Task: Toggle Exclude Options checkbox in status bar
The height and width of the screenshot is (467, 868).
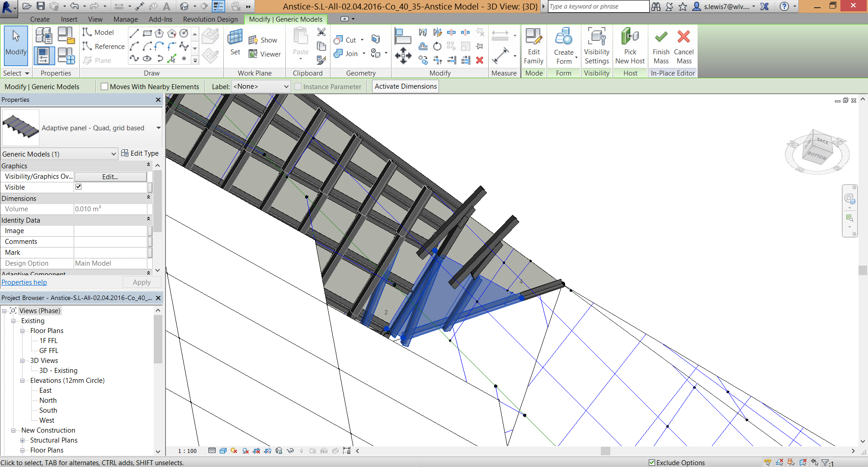Action: [x=651, y=462]
